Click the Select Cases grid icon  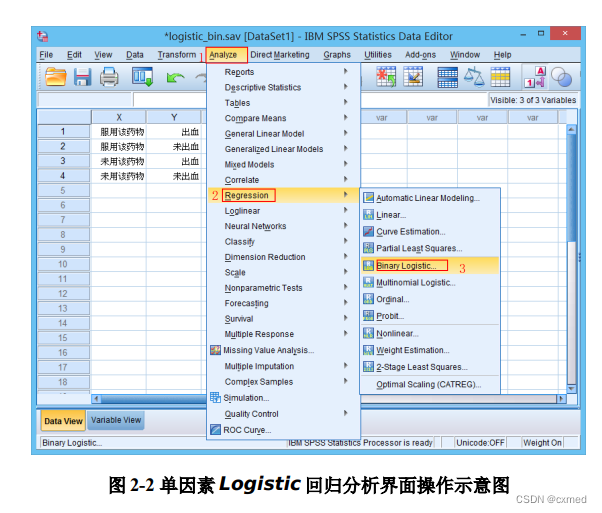500,77
